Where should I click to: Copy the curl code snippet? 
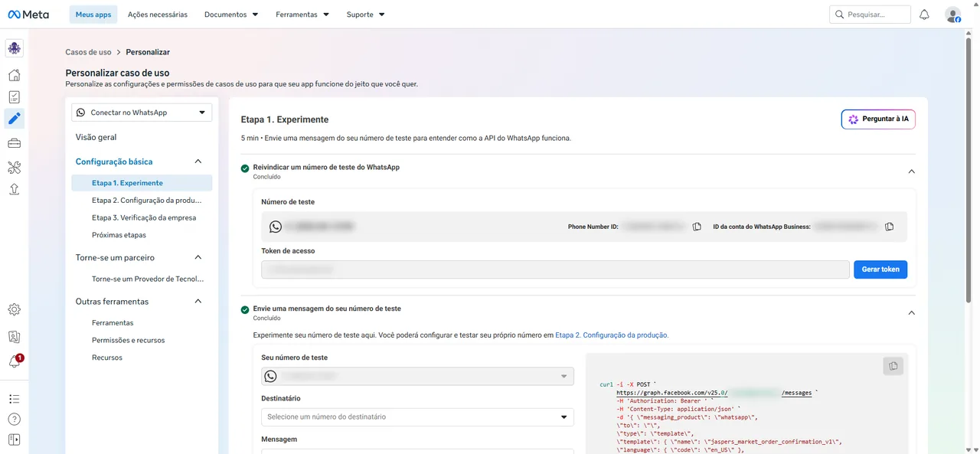click(x=893, y=367)
